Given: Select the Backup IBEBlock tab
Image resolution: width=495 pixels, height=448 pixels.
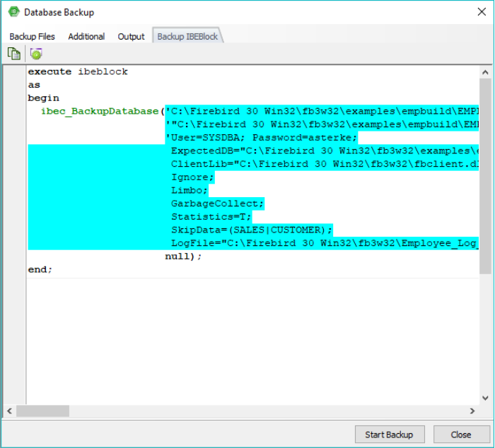Looking at the screenshot, I should coord(187,36).
